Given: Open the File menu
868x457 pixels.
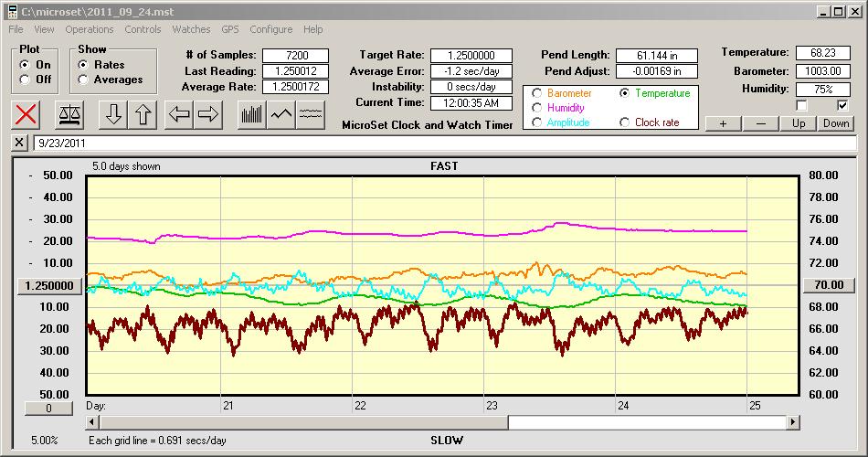Looking at the screenshot, I should tap(16, 29).
